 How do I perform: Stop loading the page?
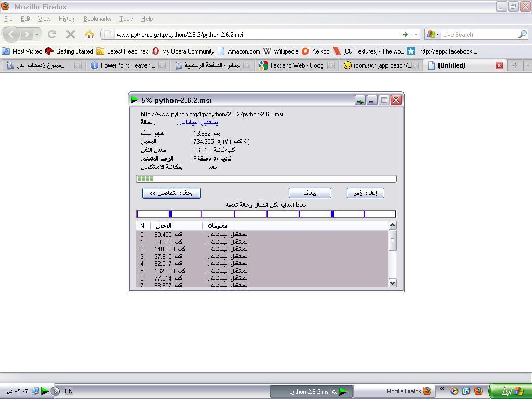coord(71,34)
